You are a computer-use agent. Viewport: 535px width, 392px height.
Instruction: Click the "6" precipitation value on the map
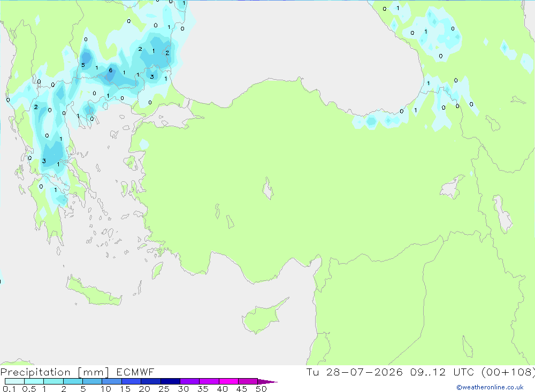pyautogui.click(x=111, y=70)
